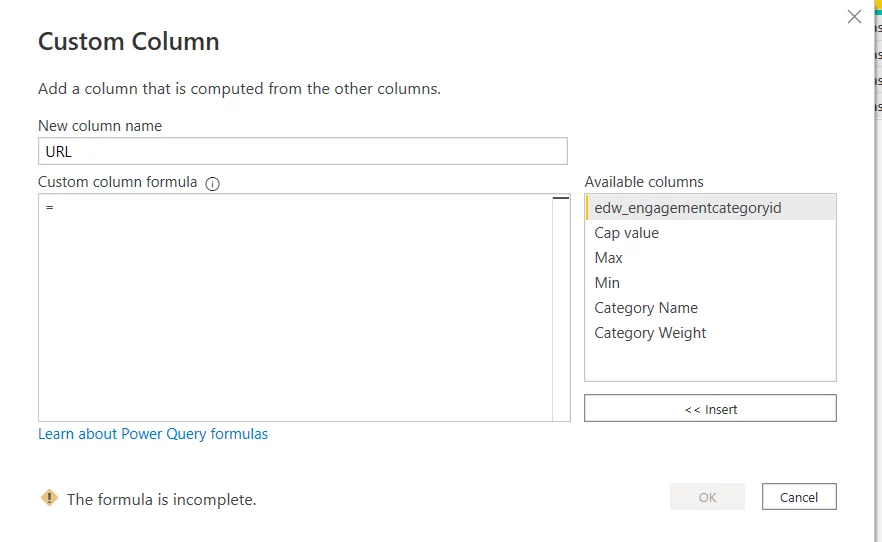
Task: Click into the New column name field
Action: (x=303, y=151)
